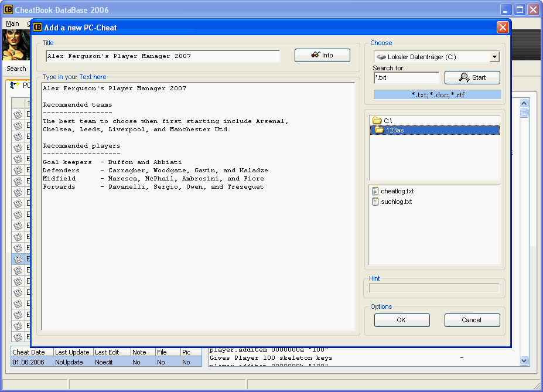Image resolution: width=543 pixels, height=392 pixels.
Task: Click the CheatBook logo in dialog title bar
Action: point(37,27)
